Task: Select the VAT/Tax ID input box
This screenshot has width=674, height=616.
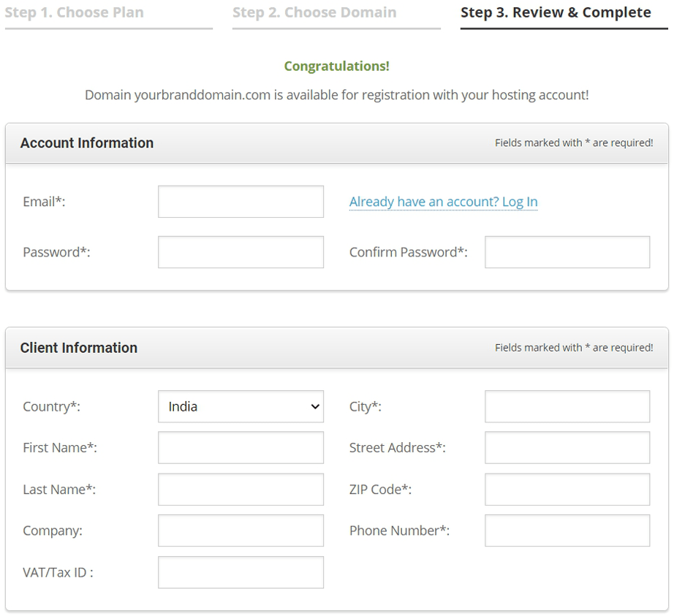Action: click(x=241, y=572)
